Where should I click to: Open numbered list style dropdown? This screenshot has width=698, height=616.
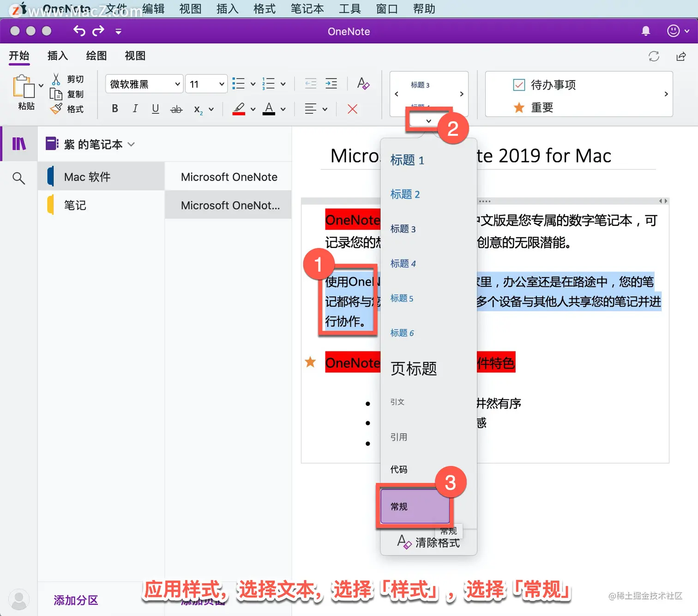point(283,84)
